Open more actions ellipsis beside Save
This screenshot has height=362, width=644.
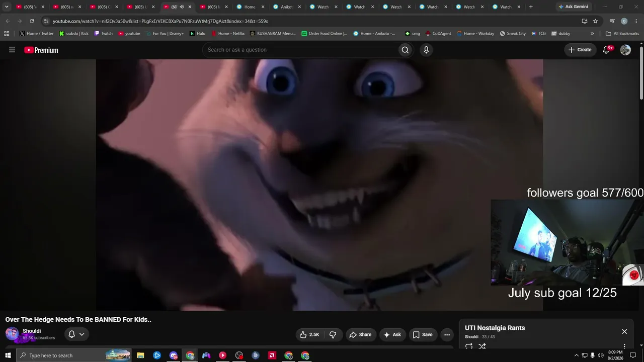(447, 335)
